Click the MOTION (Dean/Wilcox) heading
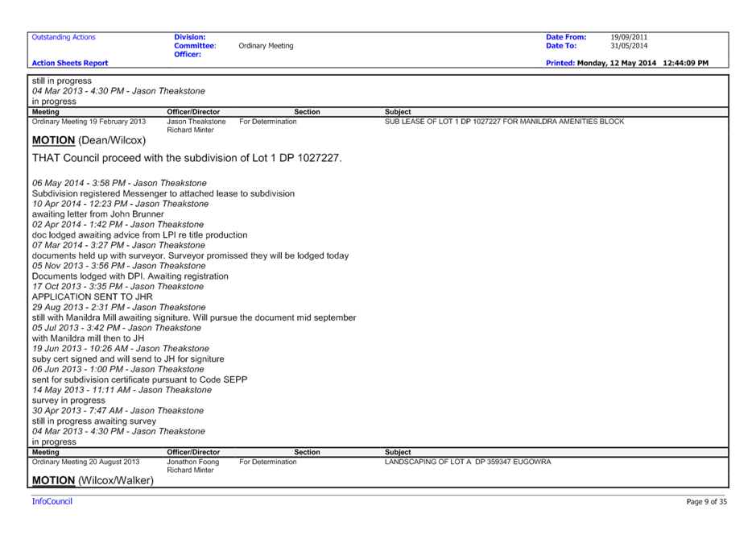The image size is (756, 535). (89, 140)
